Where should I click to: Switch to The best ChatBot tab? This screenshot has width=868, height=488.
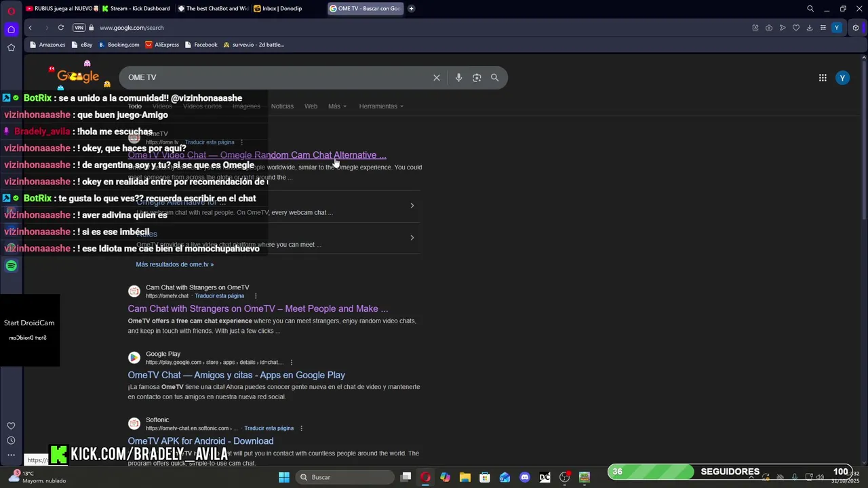[212, 9]
